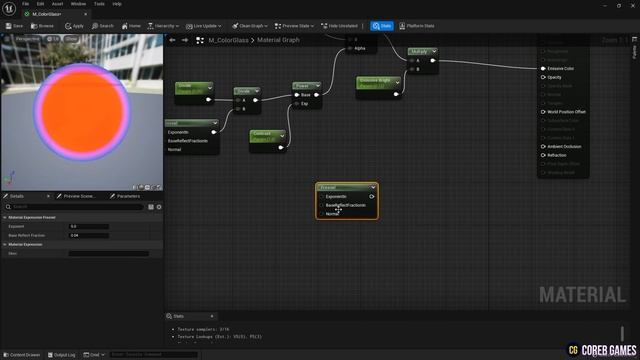Click the Home toolbar button
This screenshot has width=640, height=360.
(131, 26)
